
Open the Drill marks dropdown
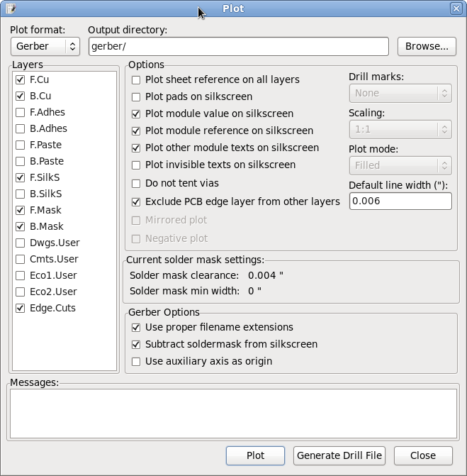point(400,93)
